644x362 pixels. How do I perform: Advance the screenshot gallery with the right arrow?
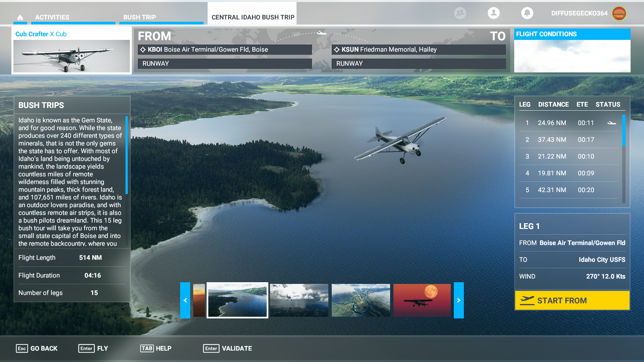click(459, 300)
